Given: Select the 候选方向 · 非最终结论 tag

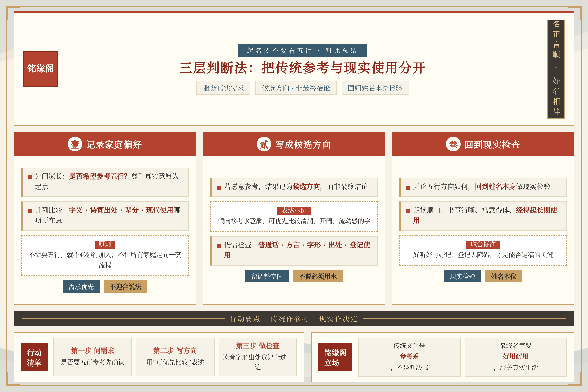Looking at the screenshot, I should (x=296, y=88).
